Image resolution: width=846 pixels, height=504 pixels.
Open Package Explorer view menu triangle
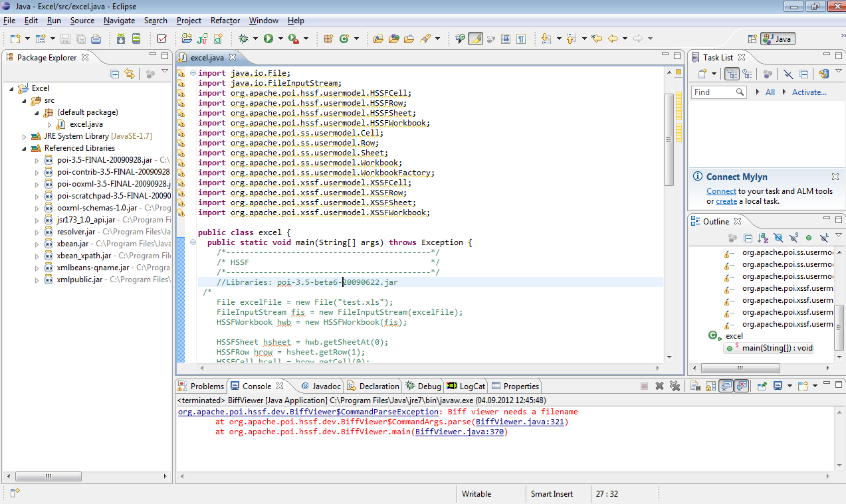165,72
